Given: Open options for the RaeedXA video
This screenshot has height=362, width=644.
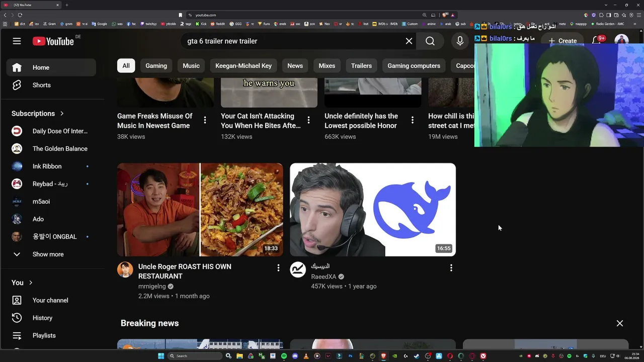Looking at the screenshot, I should pos(451,268).
